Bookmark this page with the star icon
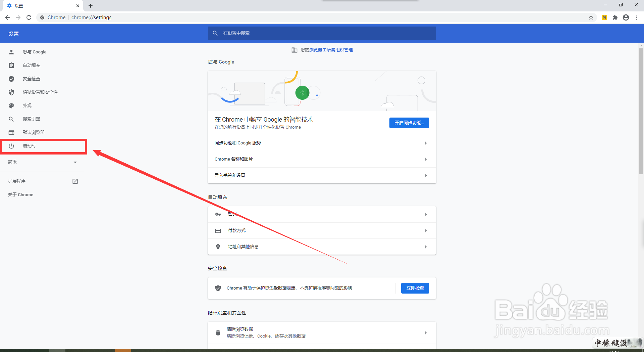The width and height of the screenshot is (644, 352). tap(591, 17)
